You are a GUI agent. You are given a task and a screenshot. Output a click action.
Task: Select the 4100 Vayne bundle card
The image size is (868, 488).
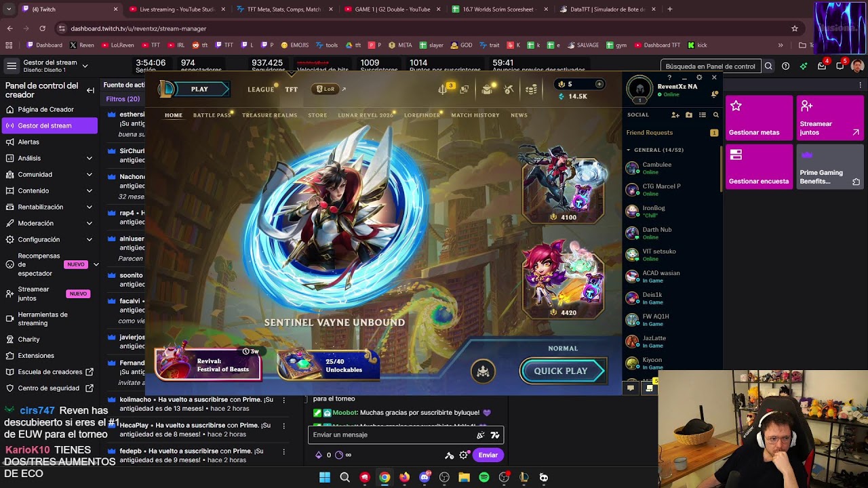[x=563, y=184]
